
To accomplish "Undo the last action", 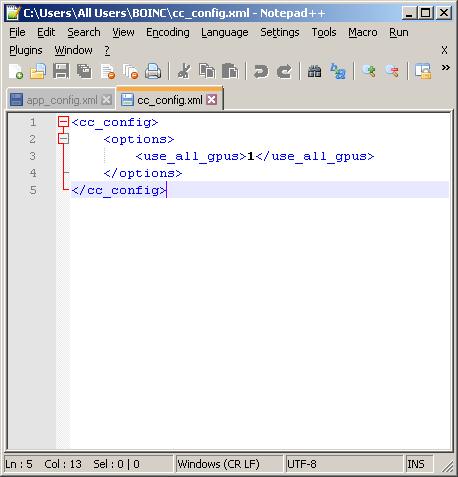I will pos(261,71).
